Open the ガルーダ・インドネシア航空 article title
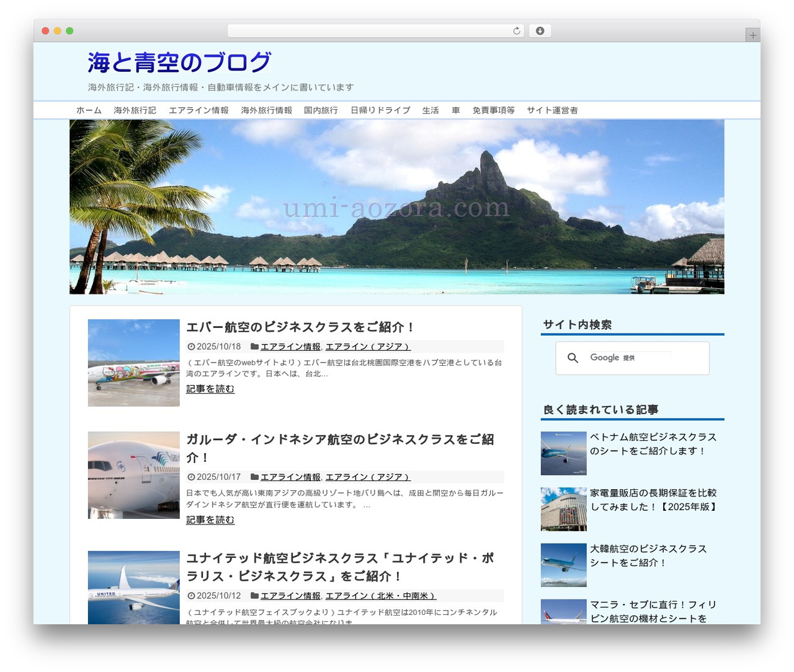794x672 pixels. coord(340,448)
